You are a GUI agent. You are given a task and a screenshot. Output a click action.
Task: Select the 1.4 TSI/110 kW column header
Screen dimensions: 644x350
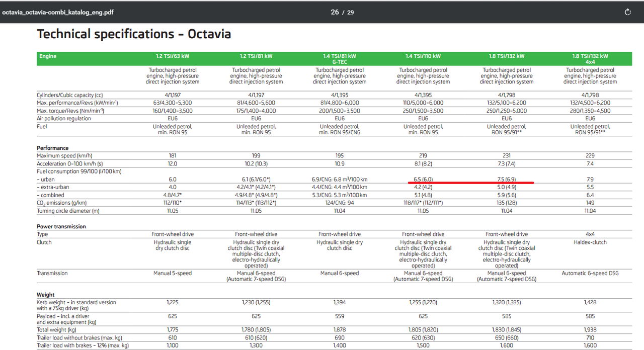click(423, 56)
